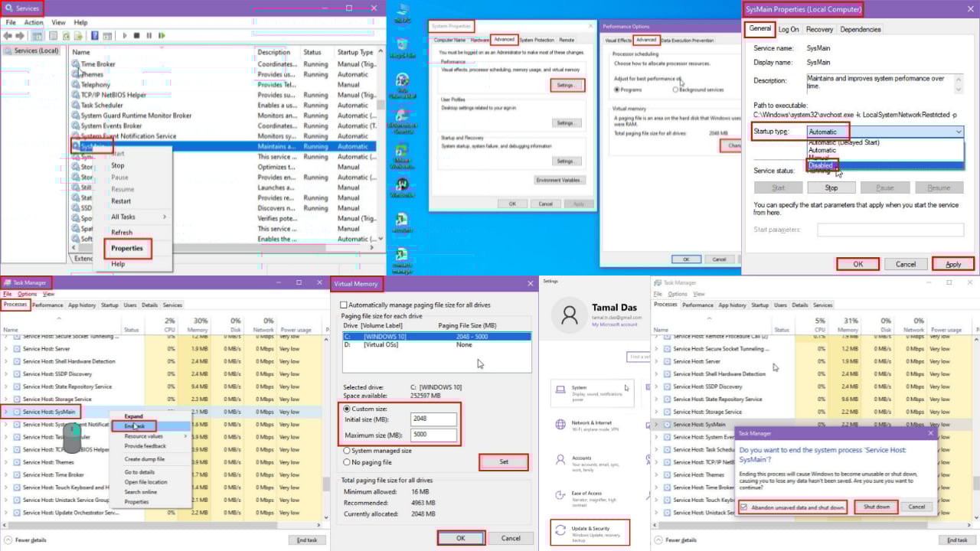Click the Stop button under Service status

tap(831, 187)
